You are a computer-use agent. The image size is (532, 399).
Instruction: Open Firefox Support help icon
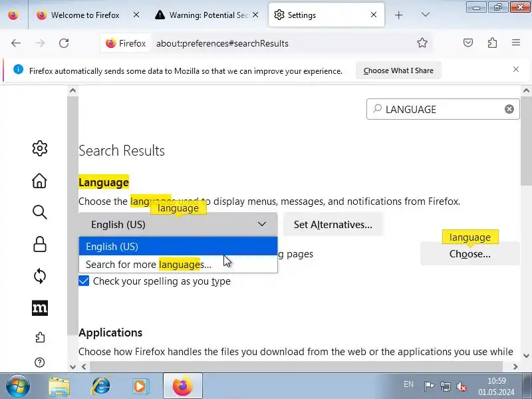tap(40, 362)
